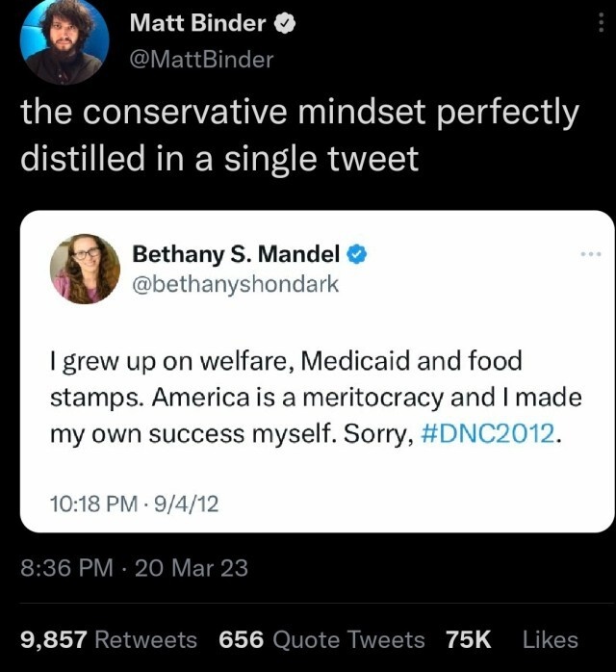Click Bethany S. Mandel's blue verified checkmark
Viewport: 616px width, 672px height.
click(356, 254)
